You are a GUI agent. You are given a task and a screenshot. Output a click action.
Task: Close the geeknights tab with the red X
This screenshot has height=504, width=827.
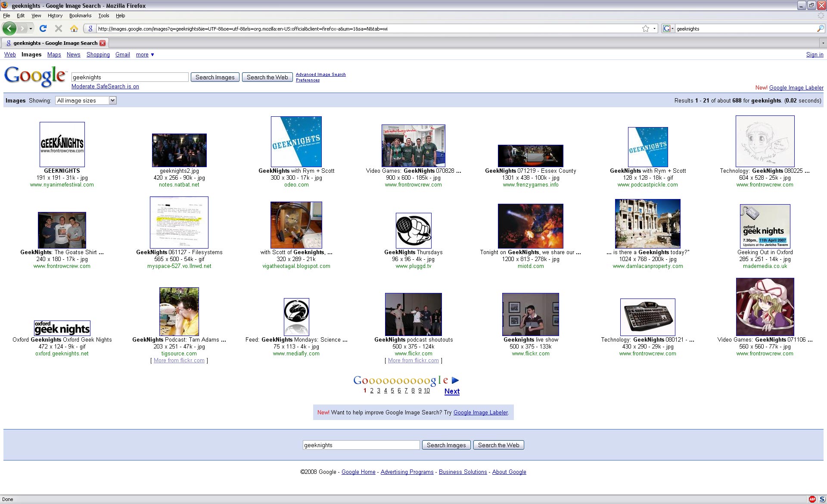pyautogui.click(x=103, y=43)
